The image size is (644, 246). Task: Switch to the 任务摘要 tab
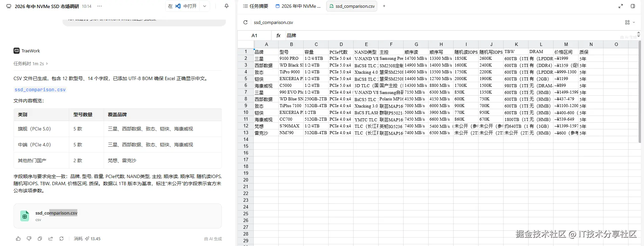(256, 6)
